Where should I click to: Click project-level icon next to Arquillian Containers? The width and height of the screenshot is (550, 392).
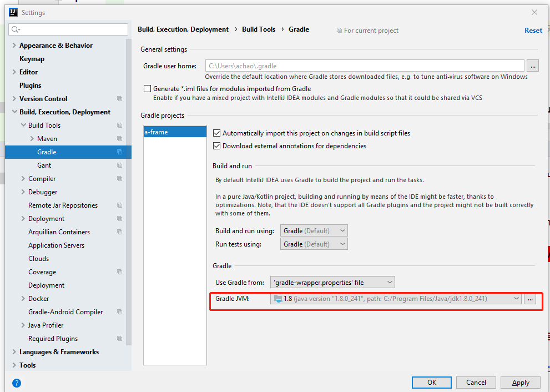coord(120,232)
